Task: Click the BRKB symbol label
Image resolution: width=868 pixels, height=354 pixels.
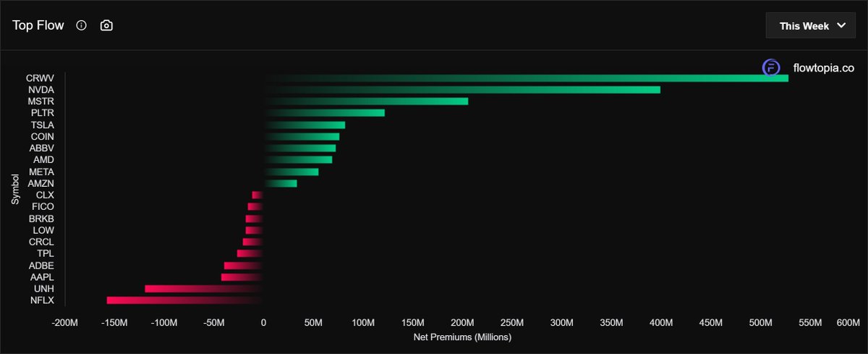Action: pos(41,218)
